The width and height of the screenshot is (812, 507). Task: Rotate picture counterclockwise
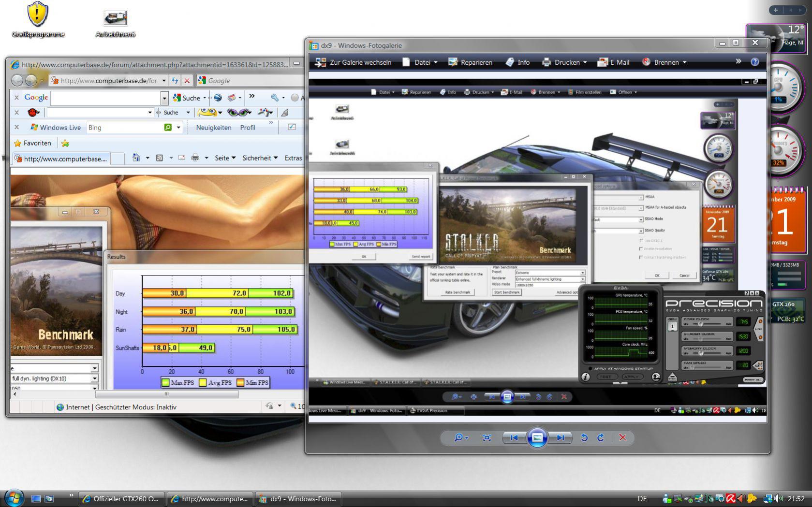(x=584, y=437)
